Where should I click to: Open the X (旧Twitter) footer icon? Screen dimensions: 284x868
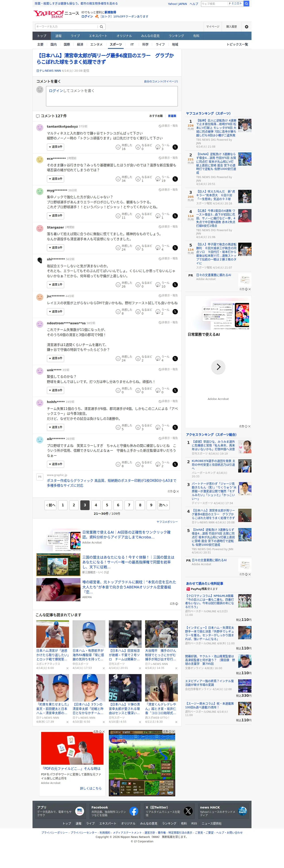(x=188, y=811)
